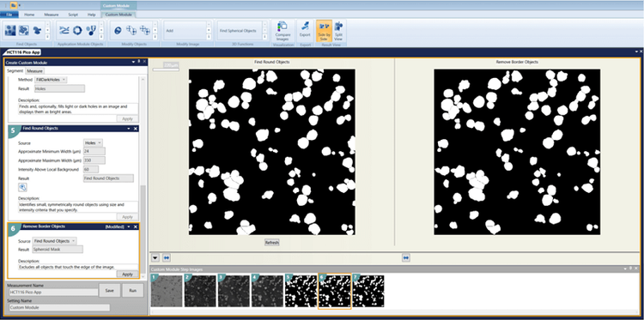Pin the Custom Module Step Images panel
Viewport: 644px width, 320px height.
[631, 269]
